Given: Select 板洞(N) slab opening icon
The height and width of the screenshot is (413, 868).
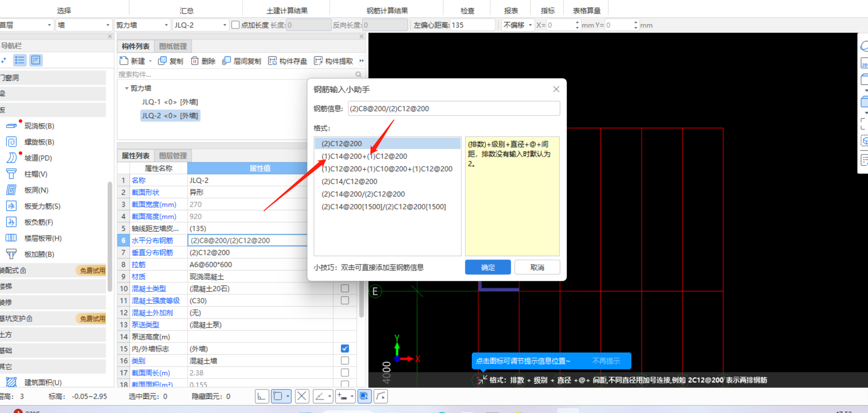Looking at the screenshot, I should (11, 190).
